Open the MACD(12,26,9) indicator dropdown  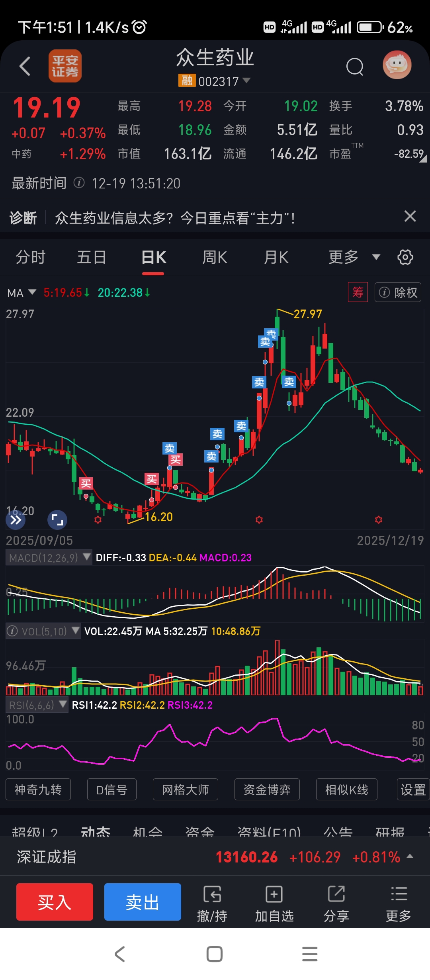pos(49,557)
